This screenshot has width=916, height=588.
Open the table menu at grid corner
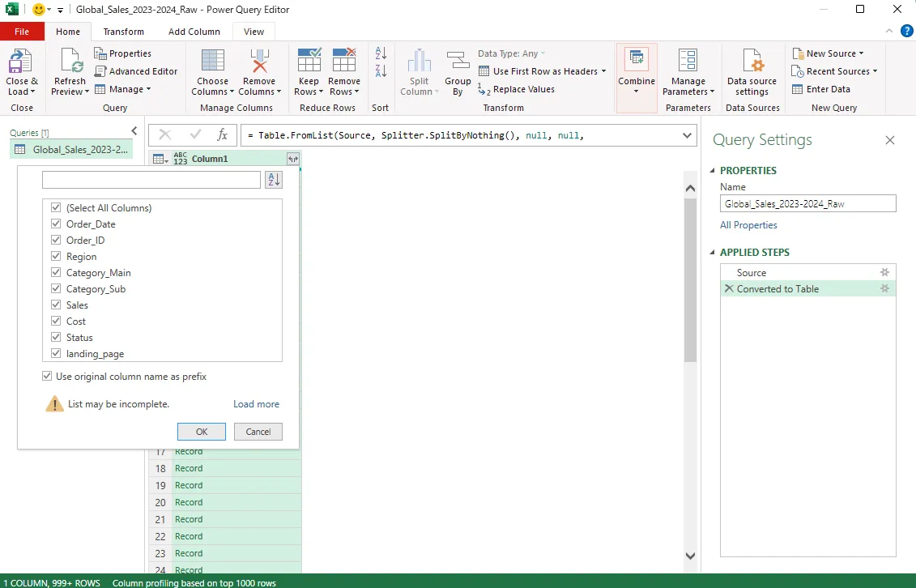coord(160,159)
